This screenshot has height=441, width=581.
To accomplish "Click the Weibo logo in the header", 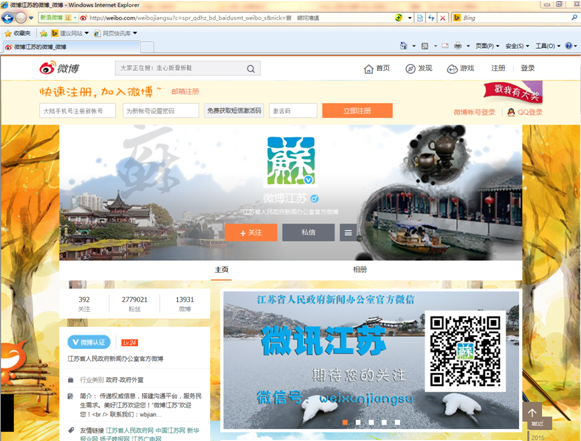I will point(60,68).
